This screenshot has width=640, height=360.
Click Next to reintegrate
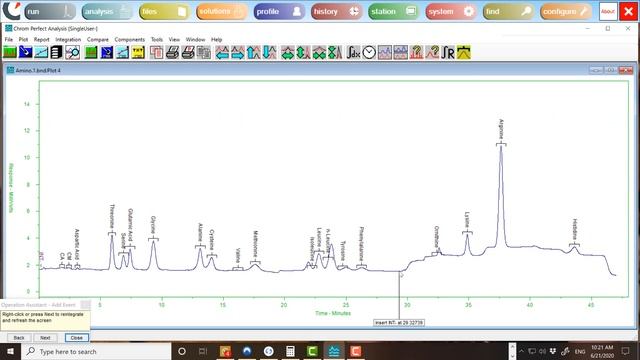(x=45, y=338)
